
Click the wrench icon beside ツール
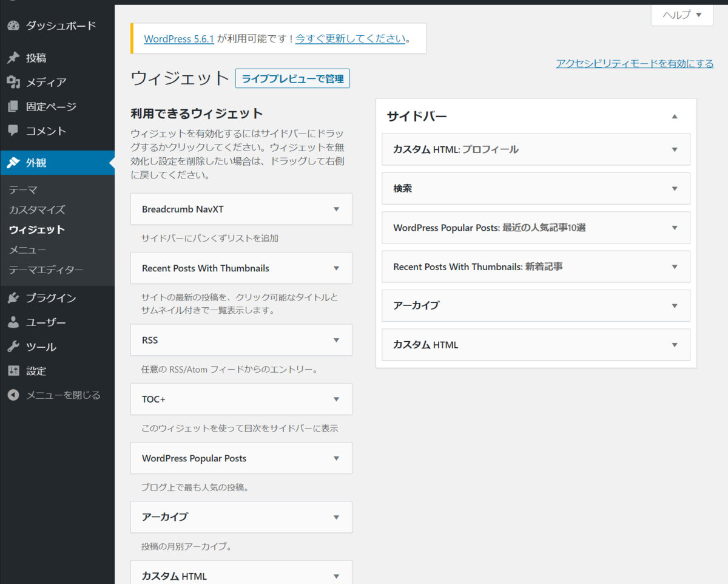click(x=13, y=347)
